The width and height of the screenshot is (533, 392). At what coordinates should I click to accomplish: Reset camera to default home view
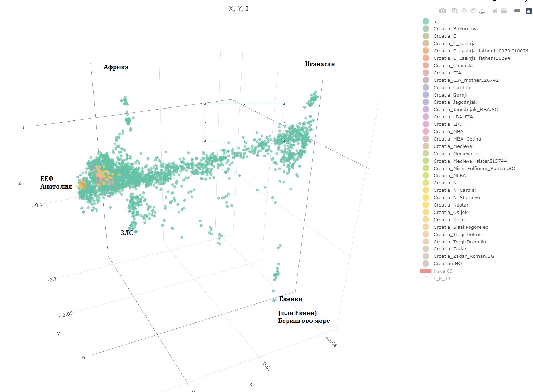(495, 11)
